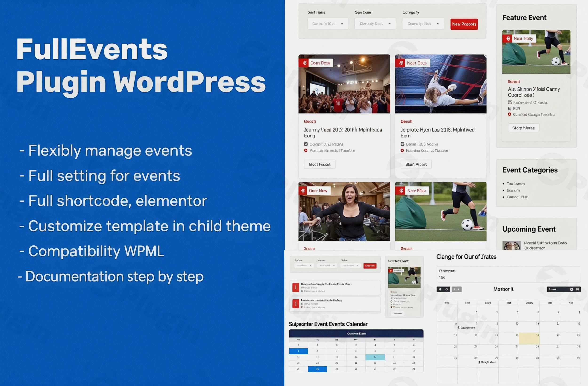This screenshot has height=386, width=588.
Task: Open the second event title in the list view
Action: pyautogui.click(x=321, y=300)
